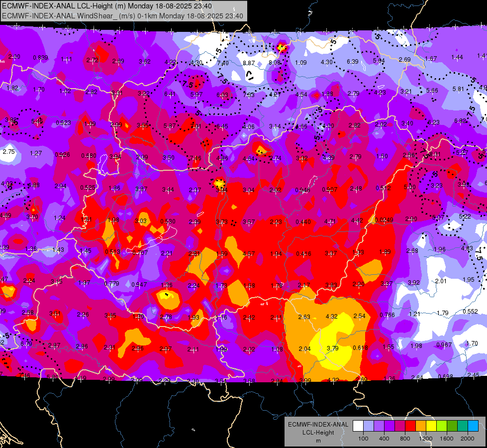Click the wind shear value 0.947

[x=139, y=284]
